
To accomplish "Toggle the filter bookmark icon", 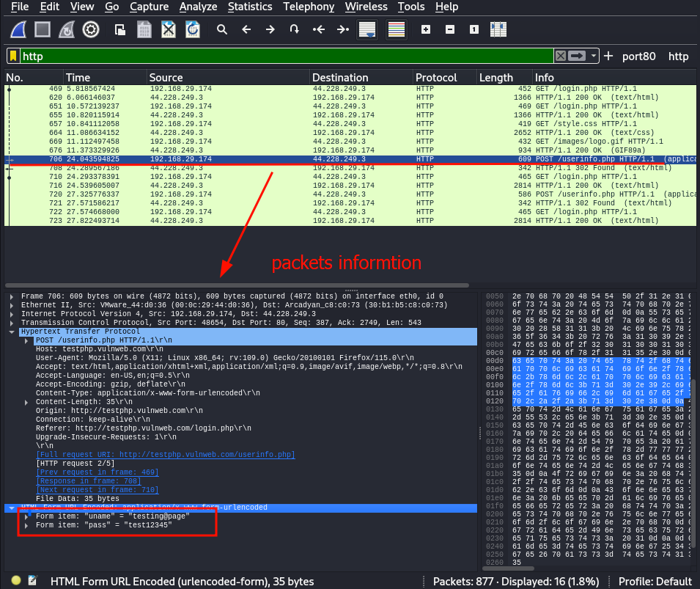I will pos(13,56).
